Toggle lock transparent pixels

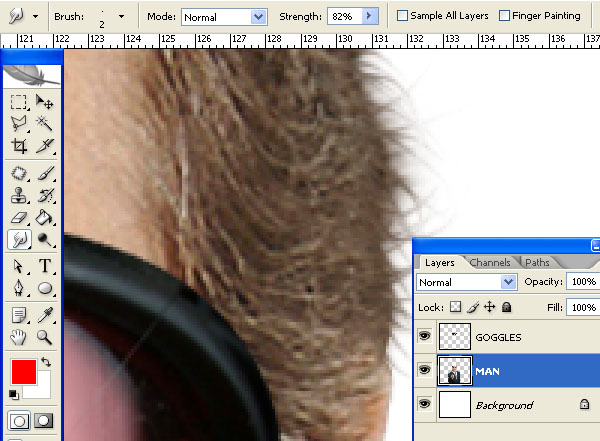click(x=455, y=307)
